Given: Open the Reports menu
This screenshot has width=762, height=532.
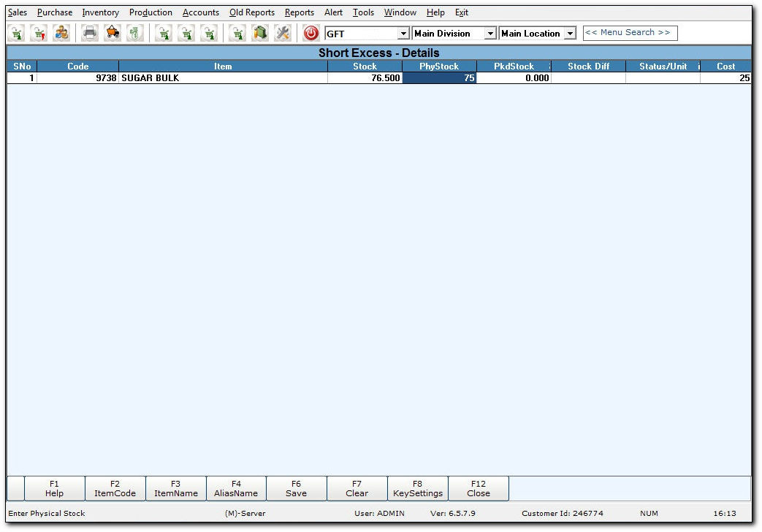Looking at the screenshot, I should [300, 12].
